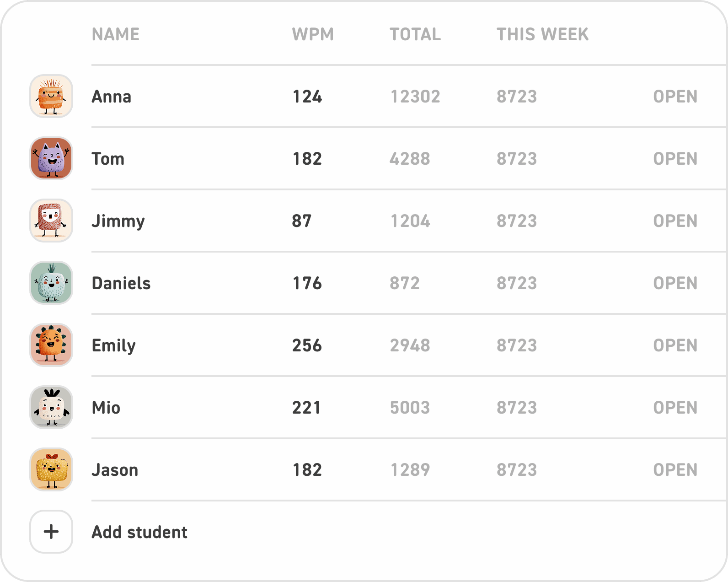The image size is (728, 582).
Task: Click Anna's orange monster avatar
Action: [x=51, y=96]
